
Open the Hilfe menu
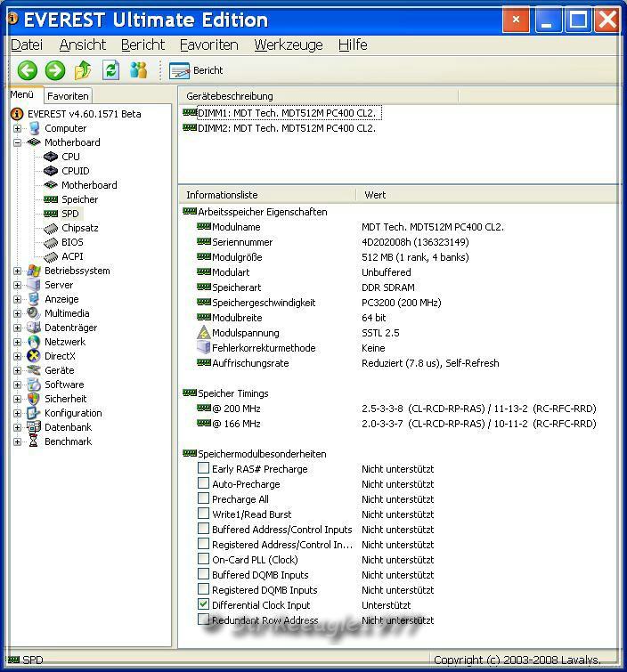tap(353, 45)
